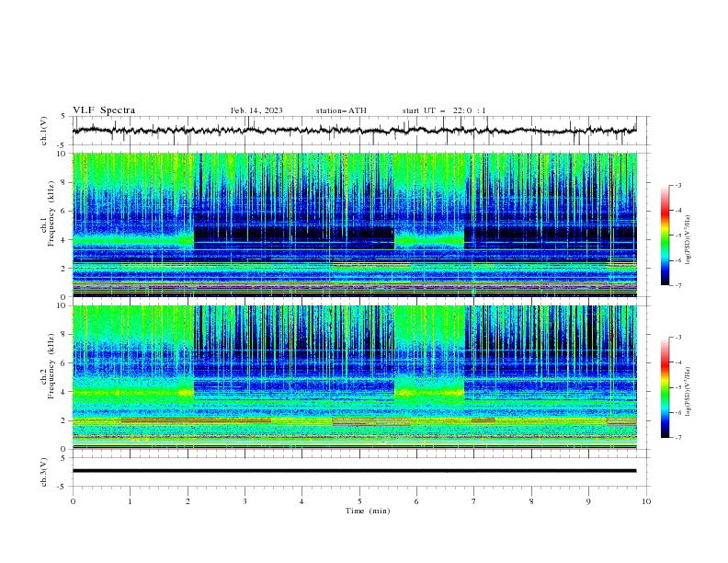Click the "9" tick label on Time axis
The height and width of the screenshot is (563, 728).
[x=588, y=501]
